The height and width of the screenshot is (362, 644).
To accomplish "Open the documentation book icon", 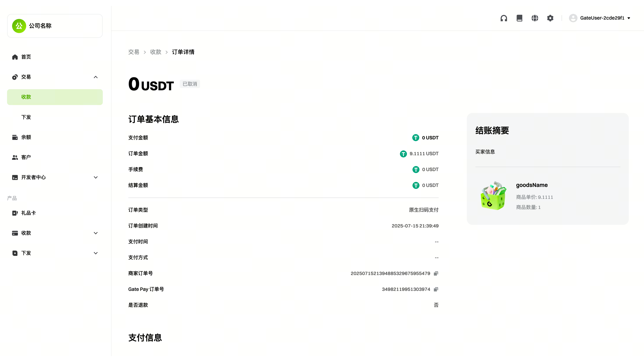I will click(519, 18).
